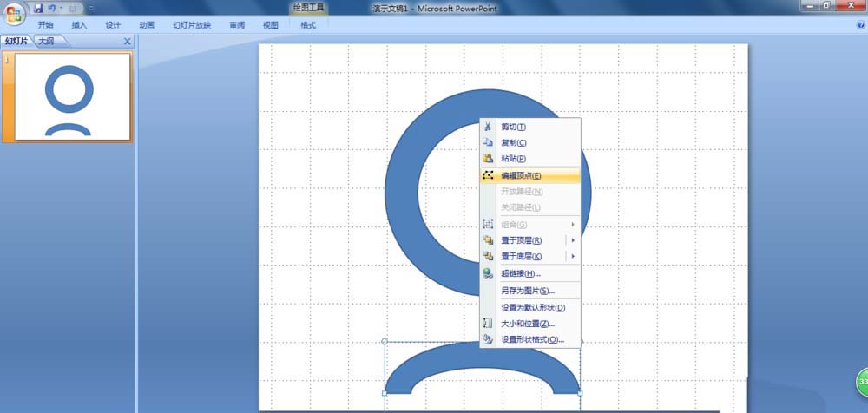Close the slides pane with the X
The image size is (868, 413).
click(x=128, y=41)
